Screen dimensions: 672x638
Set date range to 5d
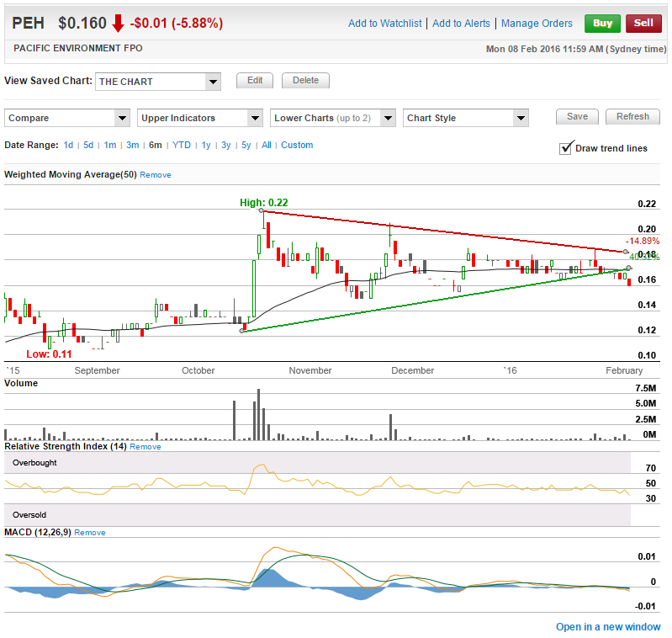coord(88,145)
